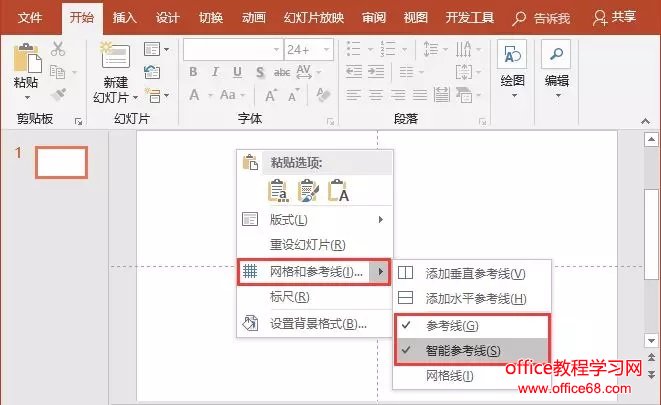Screen dimensions: 661x405
Task: Open the slide Section icon
Action: [152, 96]
